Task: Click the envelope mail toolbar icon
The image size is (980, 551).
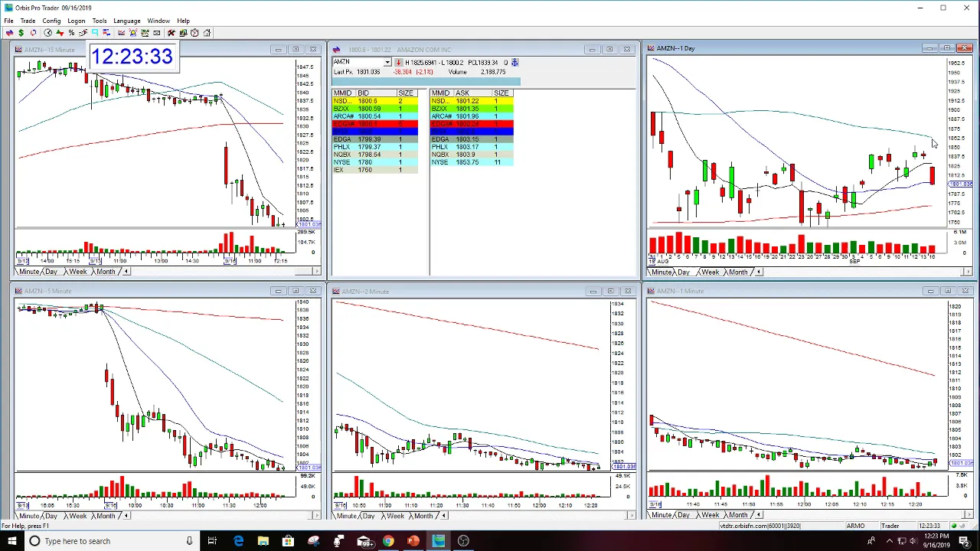Action: pyautogui.click(x=156, y=33)
